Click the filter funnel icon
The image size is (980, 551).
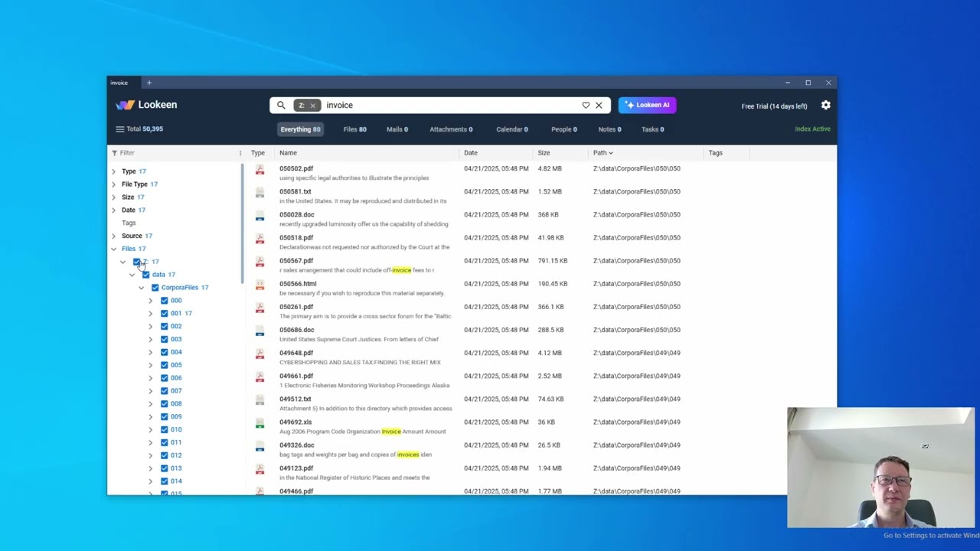pos(114,152)
